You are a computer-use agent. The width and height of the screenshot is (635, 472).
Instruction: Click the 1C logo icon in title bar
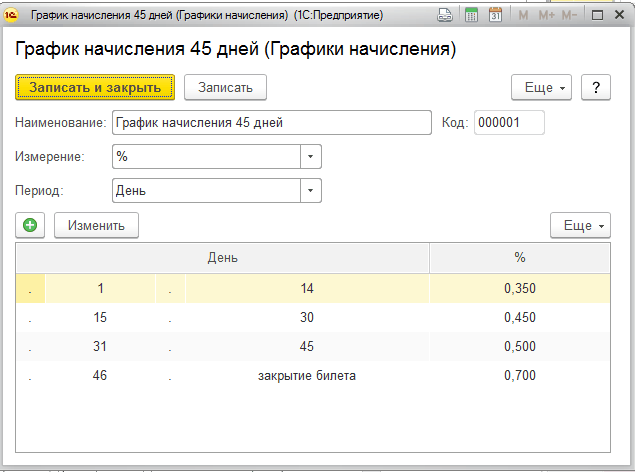[x=11, y=15]
